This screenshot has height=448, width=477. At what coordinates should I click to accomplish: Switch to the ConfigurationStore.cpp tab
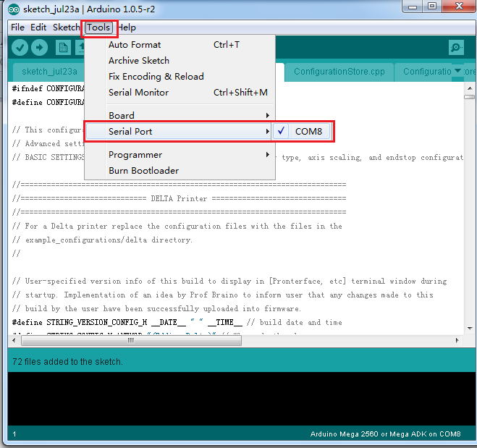(x=339, y=72)
